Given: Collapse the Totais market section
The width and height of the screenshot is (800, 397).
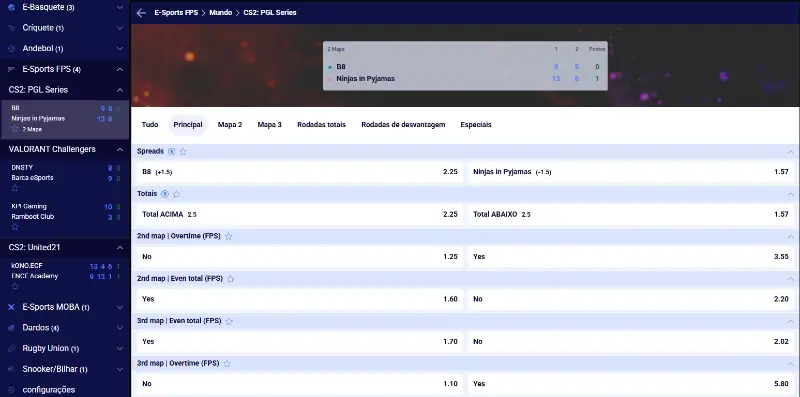Looking at the screenshot, I should coord(791,194).
